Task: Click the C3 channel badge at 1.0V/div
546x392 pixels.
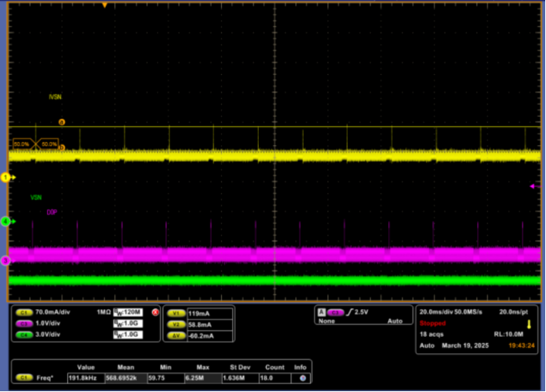Action: pyautogui.click(x=24, y=323)
